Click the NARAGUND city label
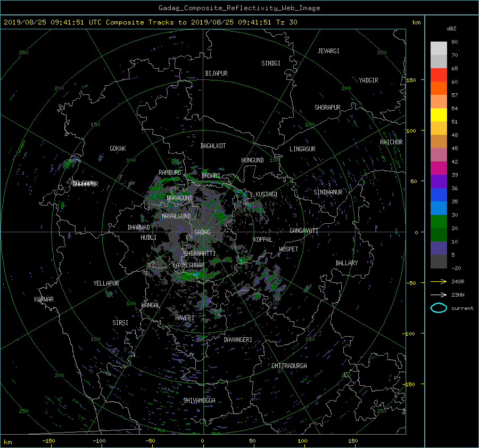 (x=180, y=198)
